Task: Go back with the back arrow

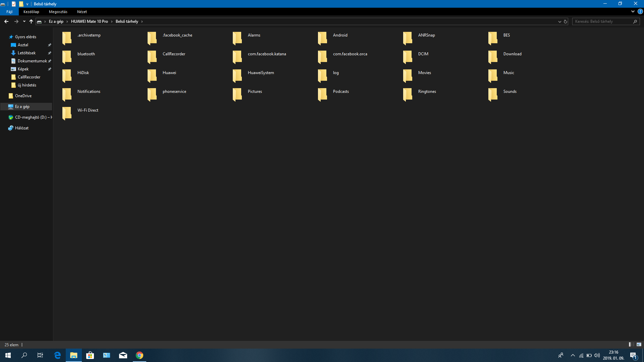Action: (x=6, y=21)
